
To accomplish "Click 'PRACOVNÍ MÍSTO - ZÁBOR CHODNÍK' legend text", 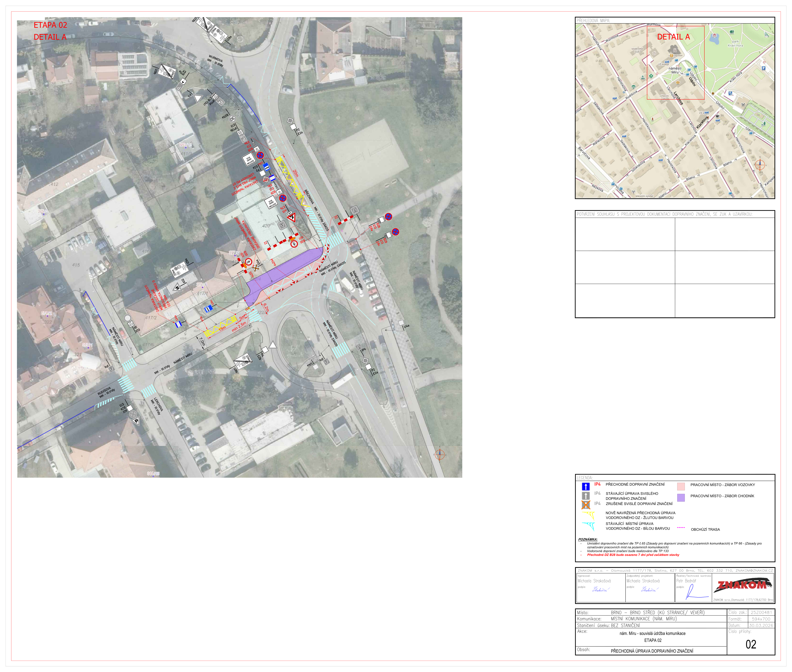I will coord(722,496).
